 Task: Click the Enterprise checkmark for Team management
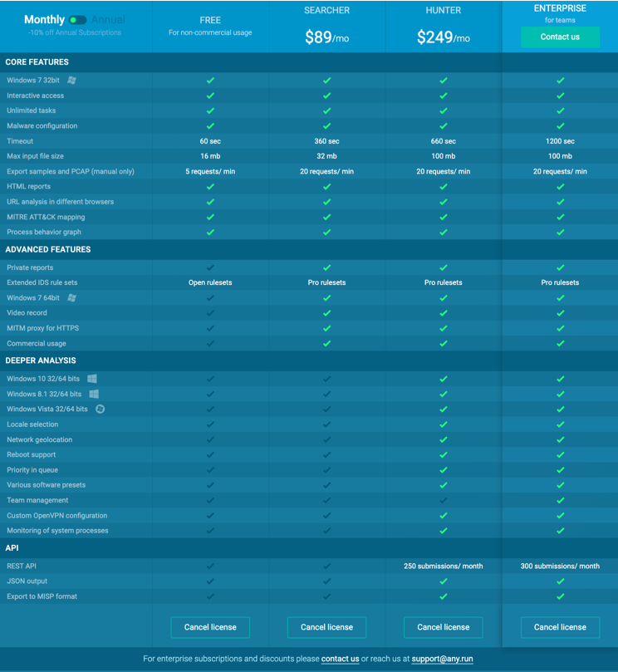pyautogui.click(x=560, y=500)
